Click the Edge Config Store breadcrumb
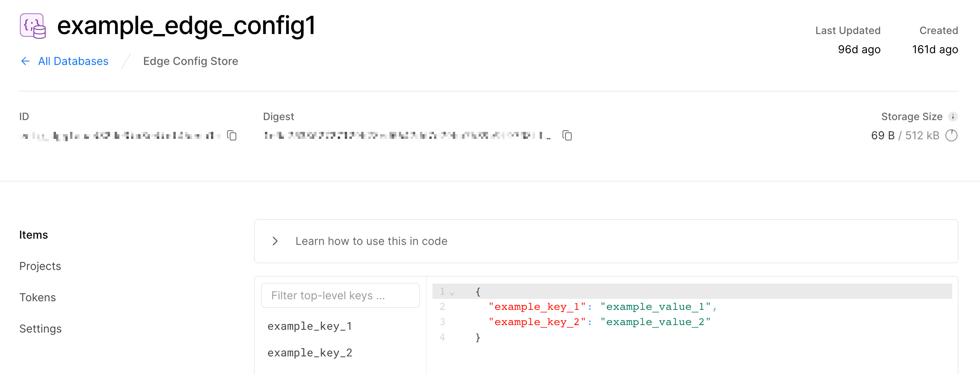Image resolution: width=980 pixels, height=374 pixels. pyautogui.click(x=191, y=61)
